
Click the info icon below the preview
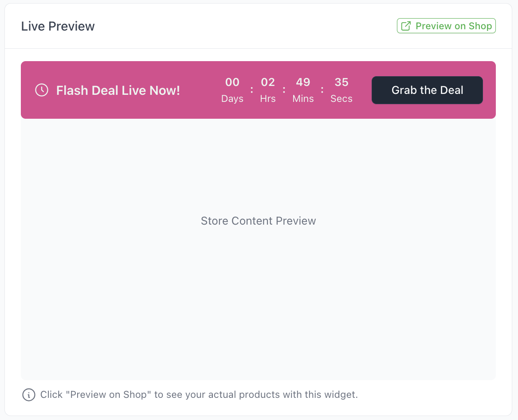[29, 395]
